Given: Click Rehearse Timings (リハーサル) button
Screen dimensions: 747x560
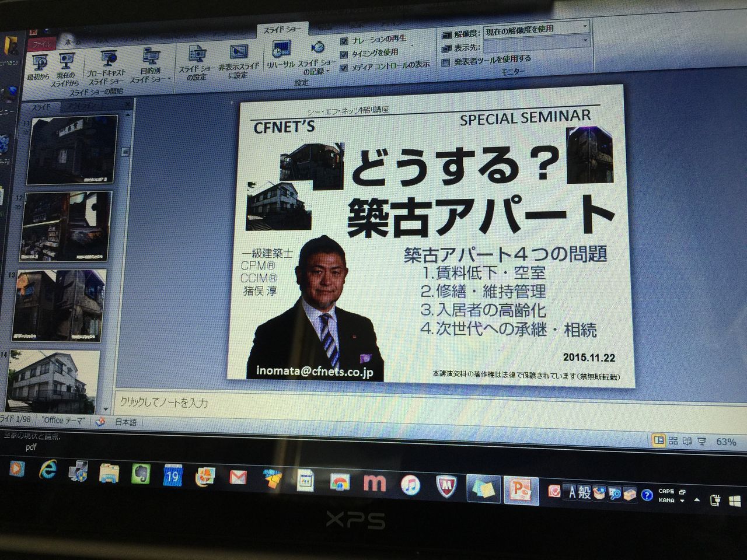Looking at the screenshot, I should [x=281, y=55].
